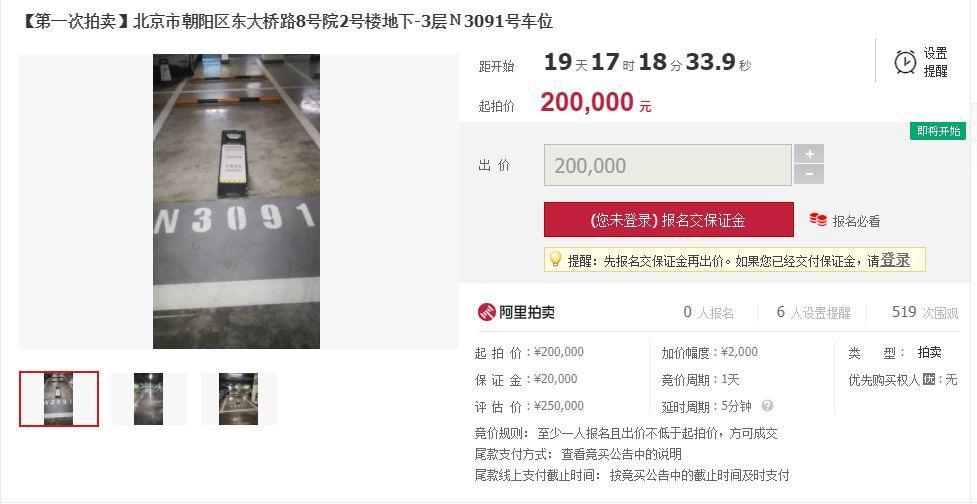Click the 延时周期 help question icon
Image resolution: width=977 pixels, height=504 pixels.
click(x=767, y=406)
